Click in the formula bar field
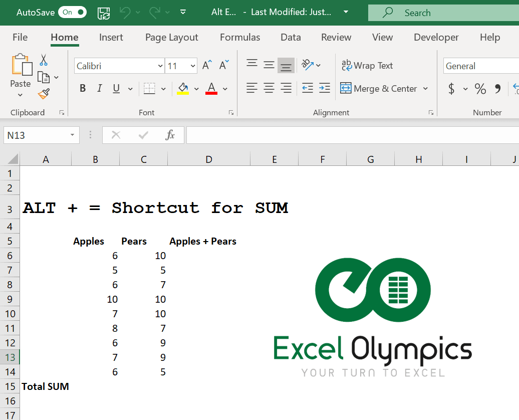This screenshot has width=519, height=420. pos(353,135)
